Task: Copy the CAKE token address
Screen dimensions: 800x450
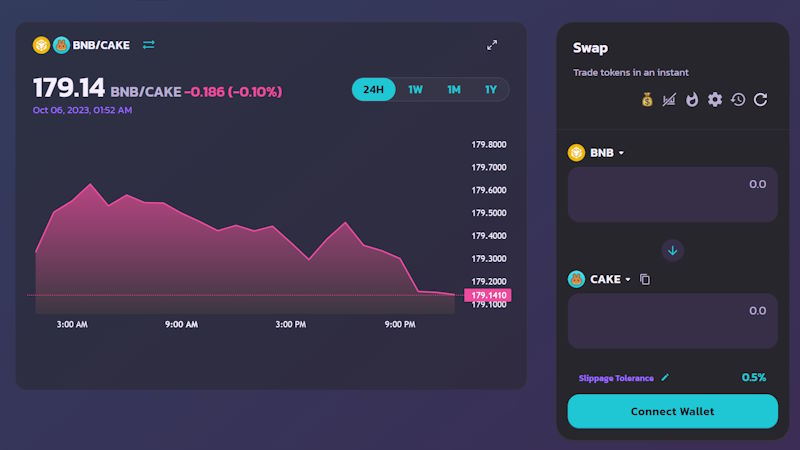Action: 645,279
